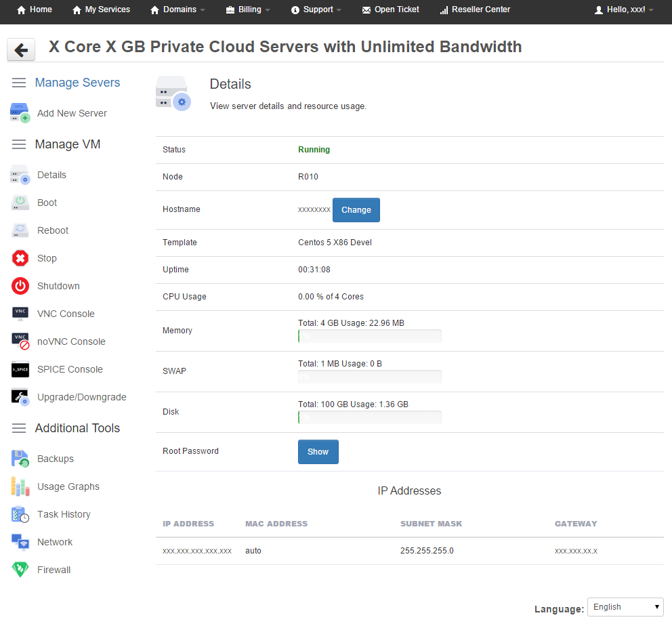Click the Reboot icon in sidebar
This screenshot has height=626, width=672.
click(x=20, y=230)
